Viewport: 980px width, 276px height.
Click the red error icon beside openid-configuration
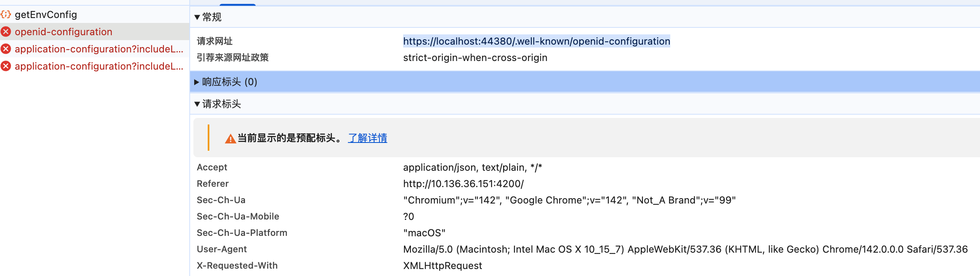click(6, 32)
